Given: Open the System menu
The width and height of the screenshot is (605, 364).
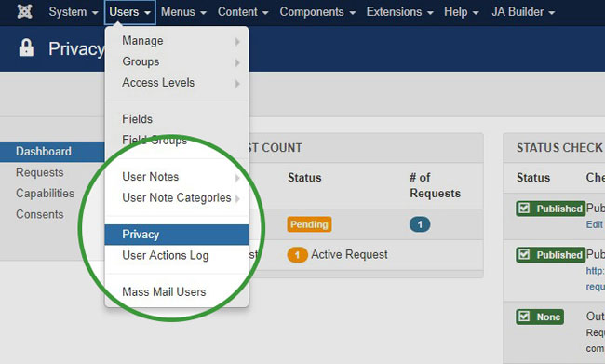Looking at the screenshot, I should pyautogui.click(x=73, y=12).
